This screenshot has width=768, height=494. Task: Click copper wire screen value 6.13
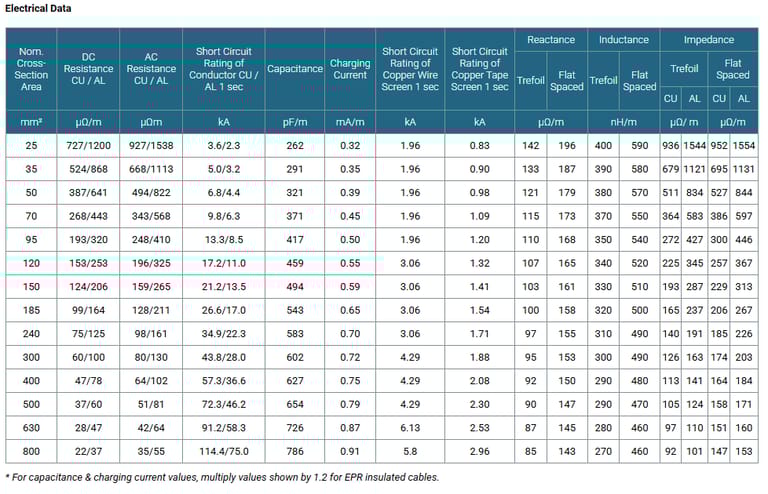click(410, 428)
